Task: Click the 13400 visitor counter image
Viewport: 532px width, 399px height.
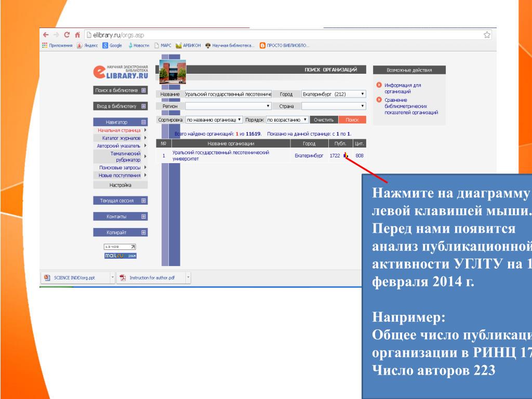Action: coord(120,247)
